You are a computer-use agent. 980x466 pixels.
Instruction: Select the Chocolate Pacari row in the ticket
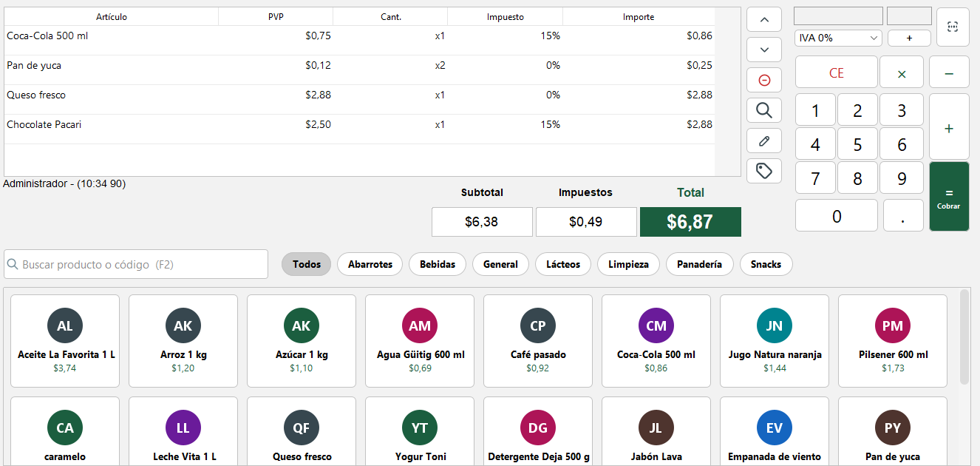click(359, 125)
